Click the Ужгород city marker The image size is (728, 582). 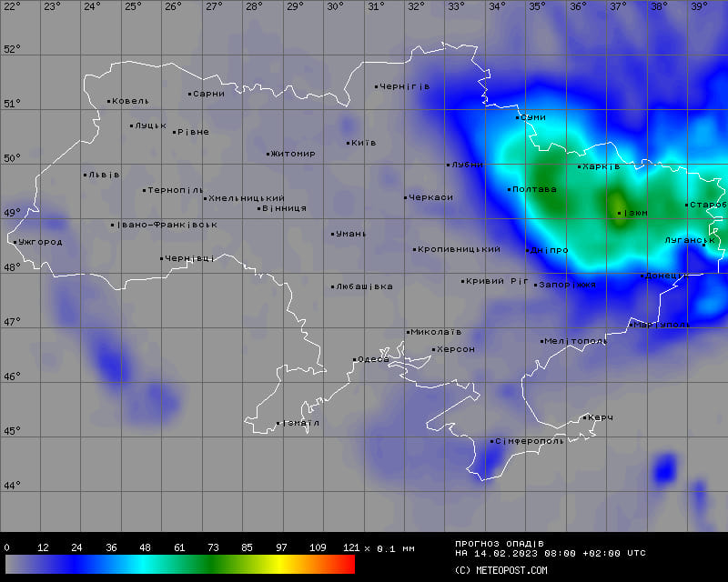15,242
